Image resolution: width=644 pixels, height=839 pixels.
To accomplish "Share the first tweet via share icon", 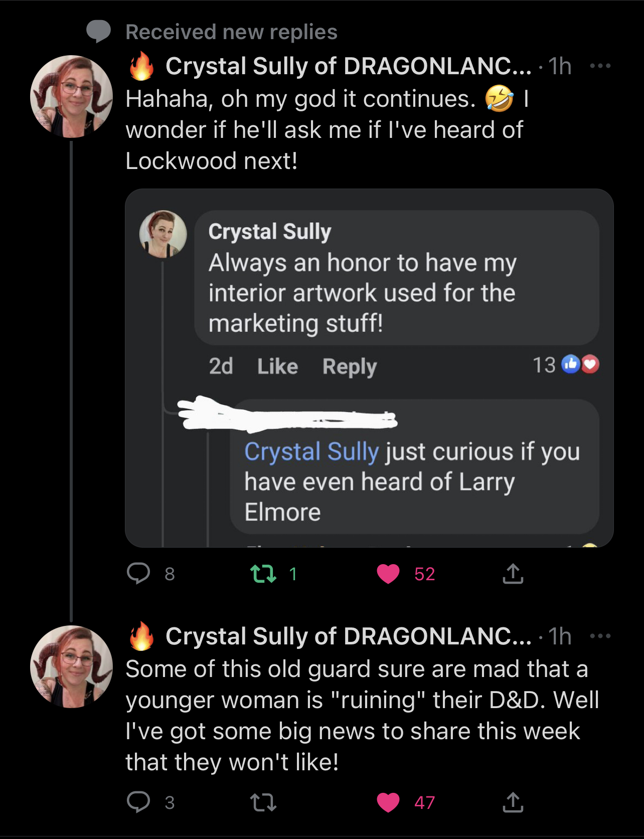I will [513, 573].
